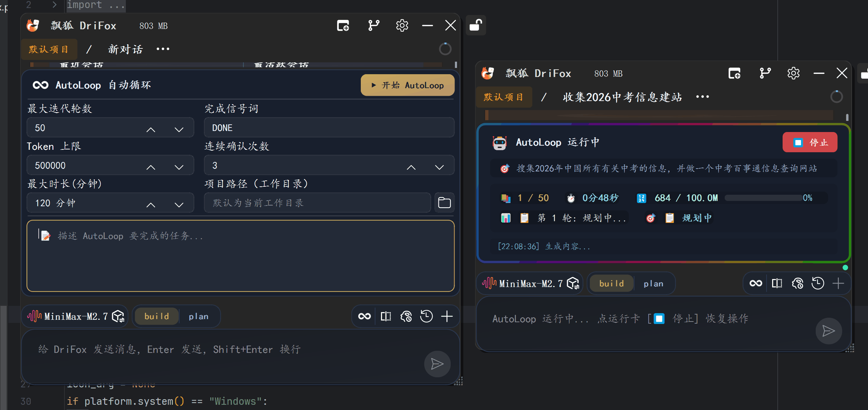Click right window vertical scrollbar thumb
This screenshot has width=868, height=410.
pos(847,117)
